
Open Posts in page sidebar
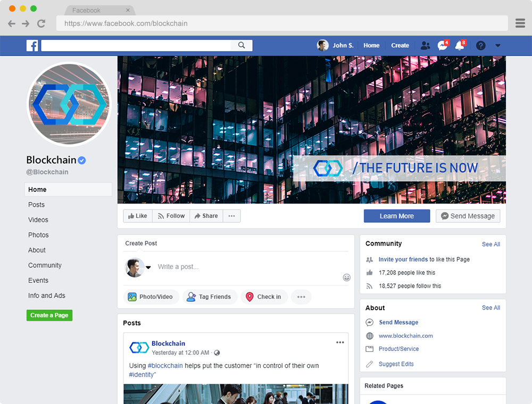click(36, 205)
